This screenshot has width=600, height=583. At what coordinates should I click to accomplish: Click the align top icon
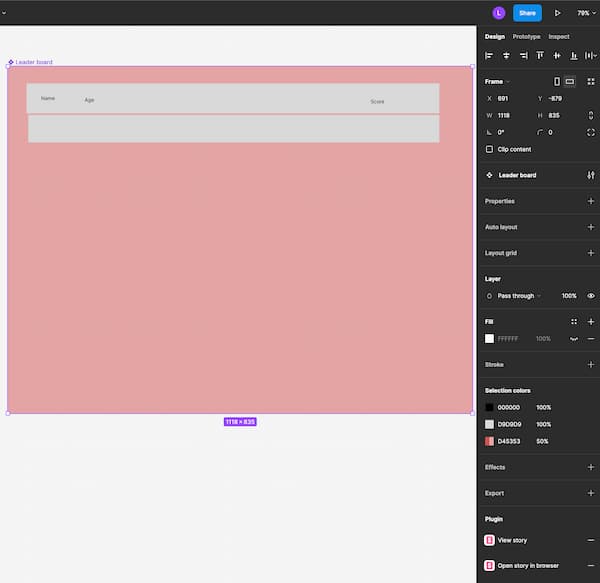coord(540,56)
